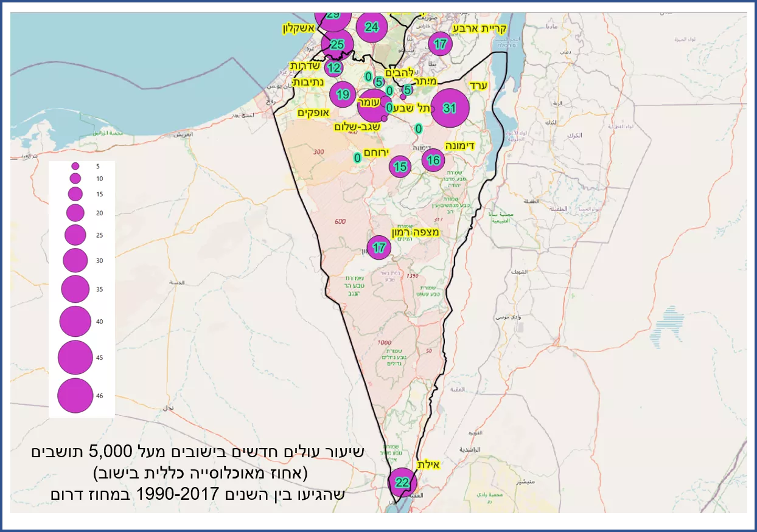Select the 25 marker under the אשקלון label
Screen dimensions: 757x532
pyautogui.click(x=338, y=44)
